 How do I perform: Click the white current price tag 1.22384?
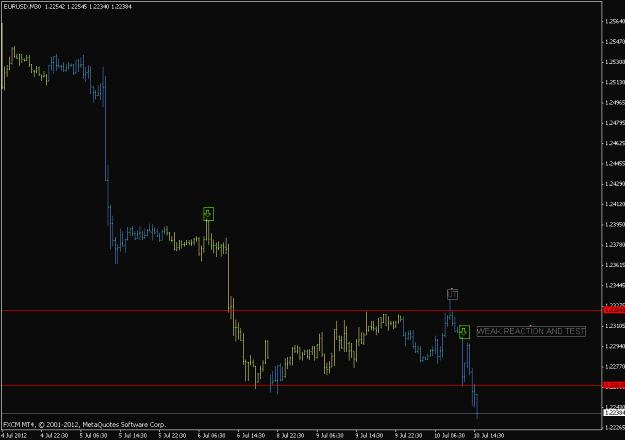tap(614, 413)
